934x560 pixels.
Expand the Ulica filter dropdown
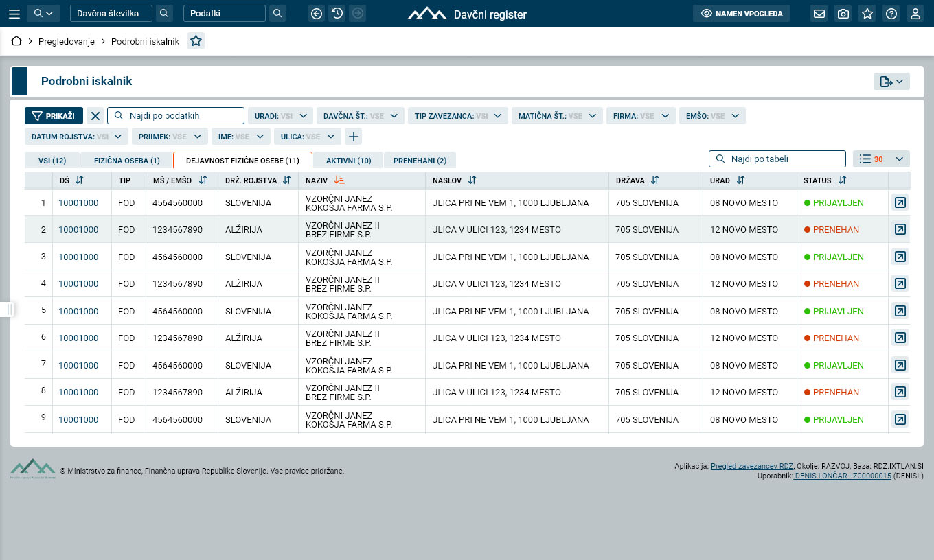pyautogui.click(x=307, y=137)
